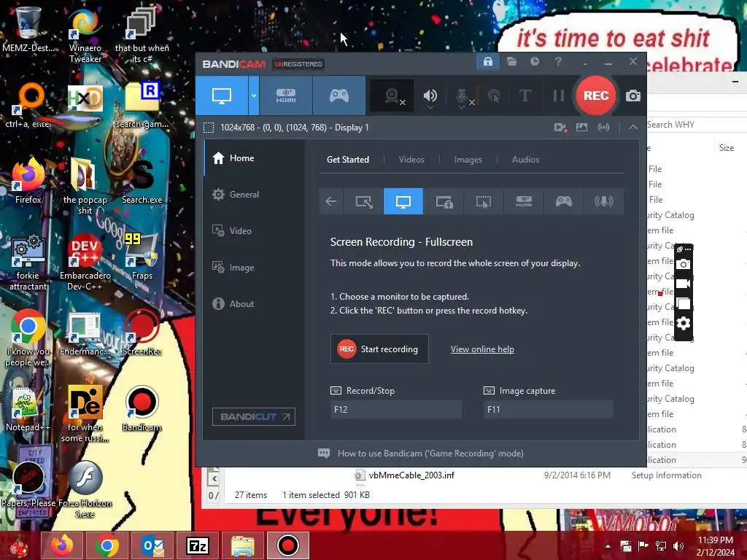Collapse panel with up chevron
This screenshot has height=560, width=747.
point(632,127)
